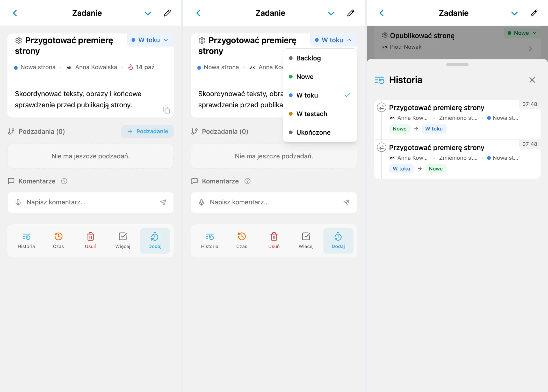This screenshot has width=548, height=392.
Task: Open Opublikować stronę task via right chevron
Action: tap(530, 49)
